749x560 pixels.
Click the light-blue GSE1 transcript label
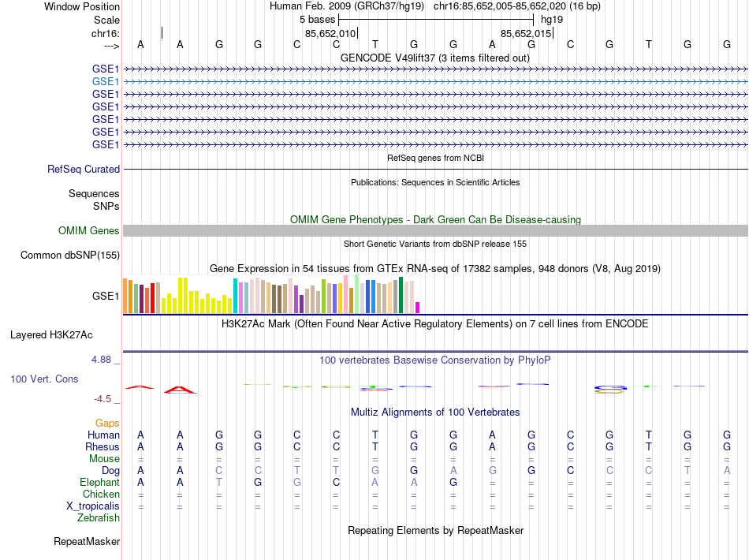pos(106,82)
